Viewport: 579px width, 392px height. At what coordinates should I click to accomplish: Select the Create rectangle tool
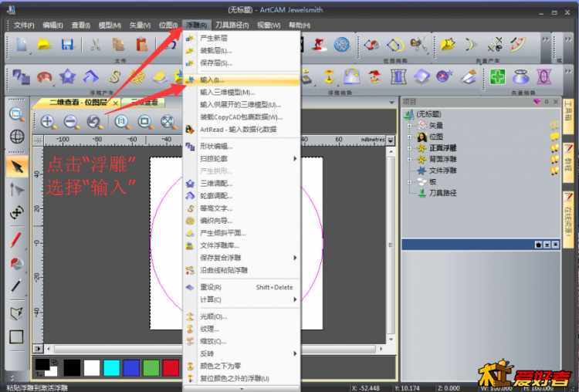click(16, 336)
